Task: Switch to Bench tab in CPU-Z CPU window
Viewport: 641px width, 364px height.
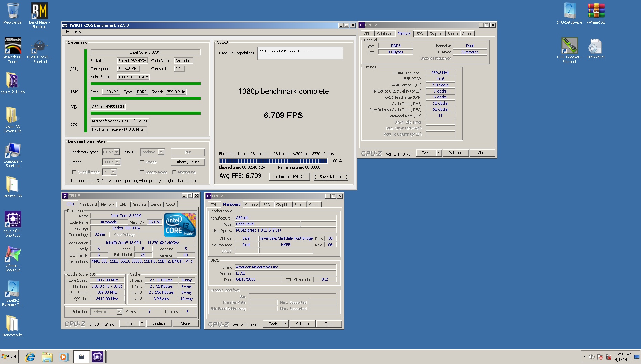Action: tap(156, 204)
